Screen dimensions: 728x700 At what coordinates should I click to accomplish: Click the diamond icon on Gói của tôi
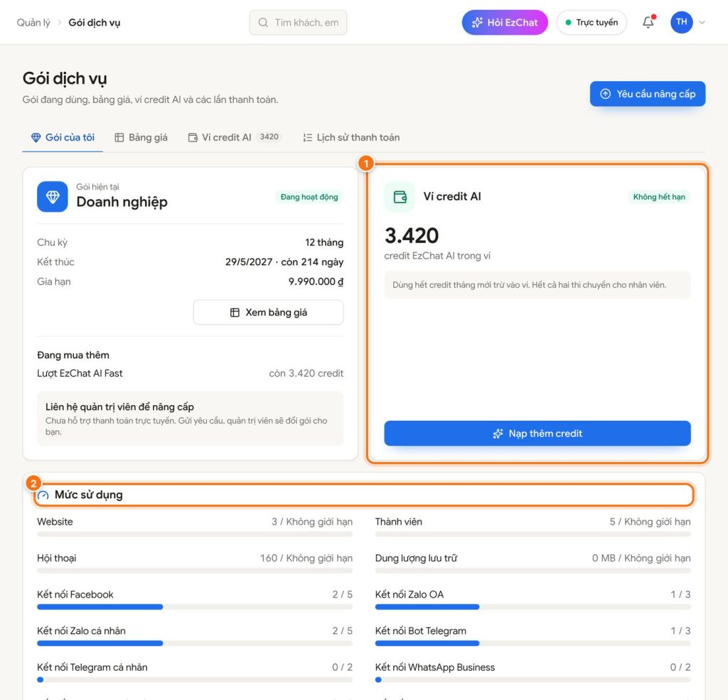coord(36,137)
